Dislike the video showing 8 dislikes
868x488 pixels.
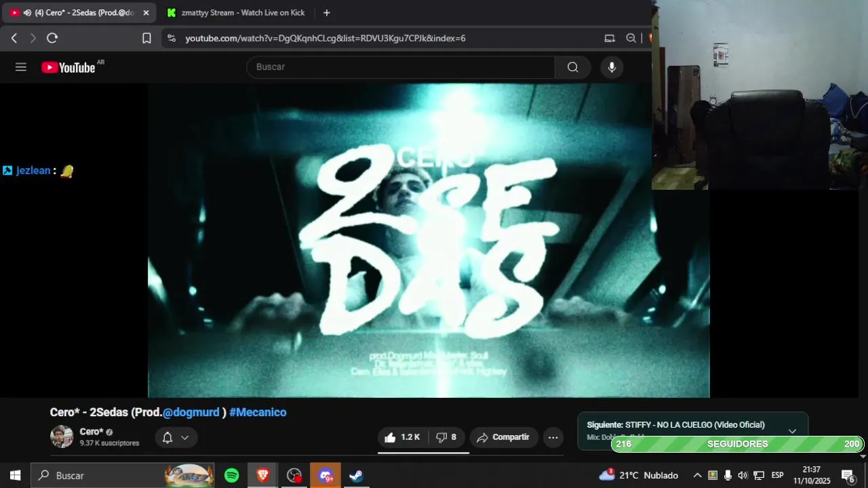point(446,437)
